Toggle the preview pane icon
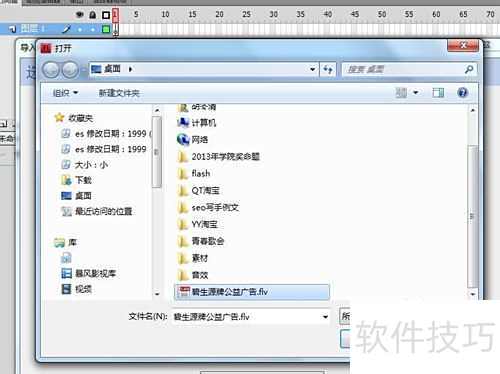500x374 pixels. click(438, 92)
